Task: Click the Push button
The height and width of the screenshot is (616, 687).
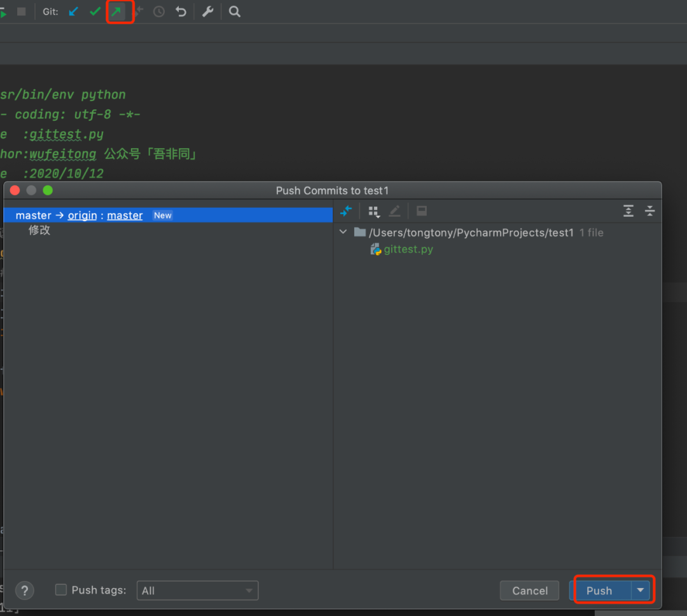Action: click(x=599, y=591)
